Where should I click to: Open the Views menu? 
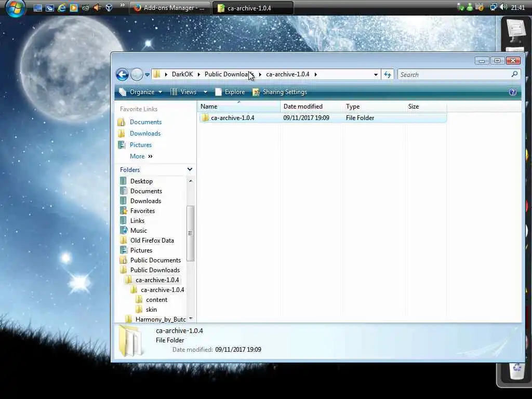tap(184, 92)
